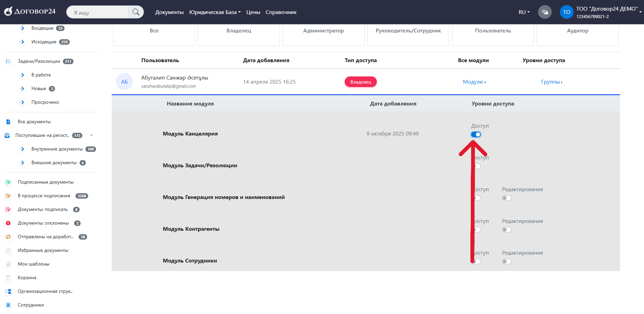Image resolution: width=644 pixels, height=314 pixels.
Task: Switch to the Аудитор tab
Action: point(577,31)
